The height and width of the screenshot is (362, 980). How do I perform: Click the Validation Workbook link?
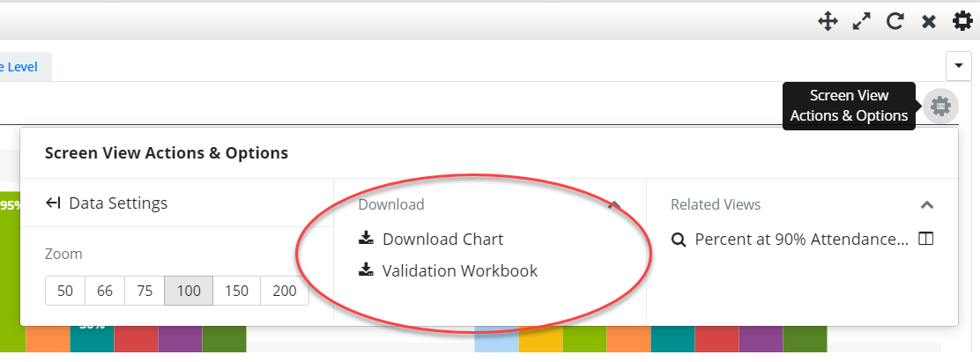click(459, 271)
